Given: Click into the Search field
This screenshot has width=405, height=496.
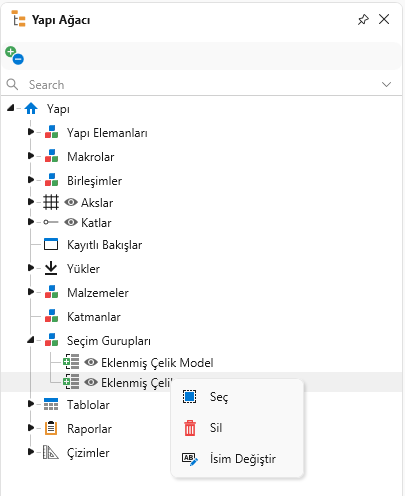Looking at the screenshot, I should pos(200,84).
